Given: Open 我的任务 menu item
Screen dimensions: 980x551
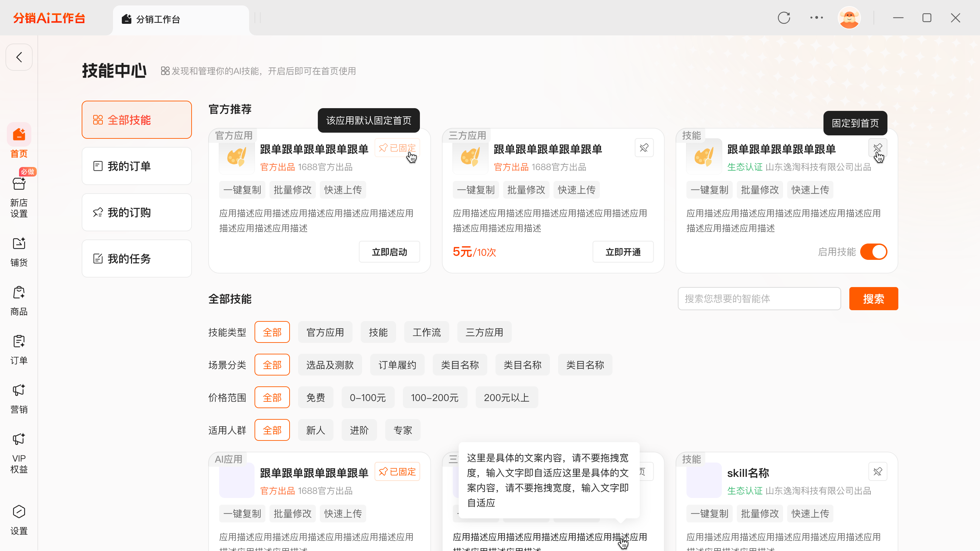Looking at the screenshot, I should pos(136,258).
